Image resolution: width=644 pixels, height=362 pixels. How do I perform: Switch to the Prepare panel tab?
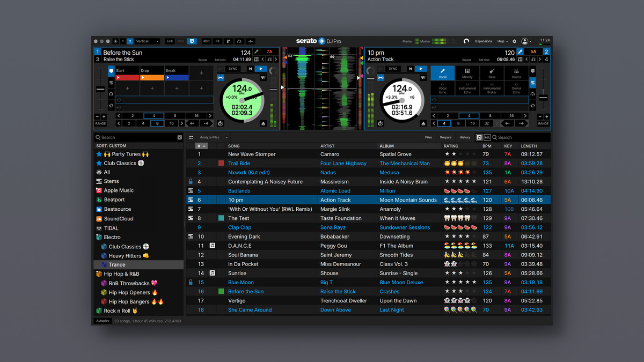click(446, 137)
